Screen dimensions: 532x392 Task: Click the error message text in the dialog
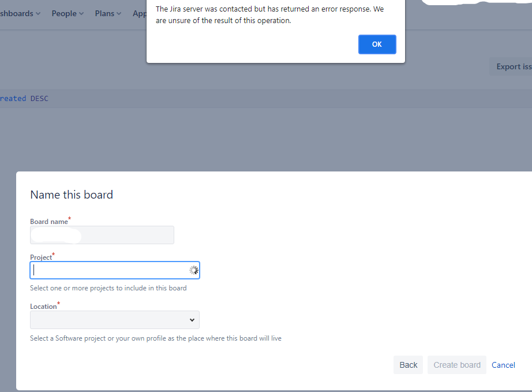click(269, 14)
